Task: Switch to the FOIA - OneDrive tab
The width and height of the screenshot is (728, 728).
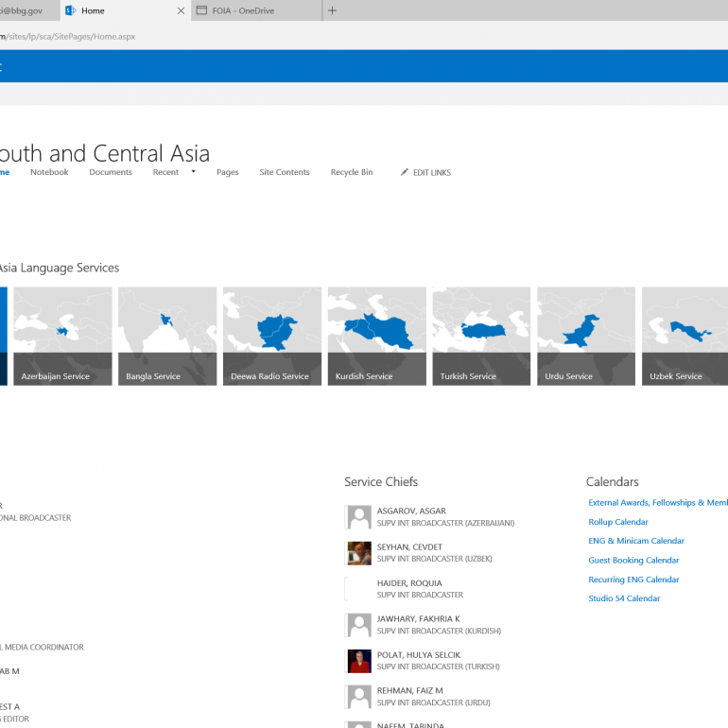Action: point(255,10)
